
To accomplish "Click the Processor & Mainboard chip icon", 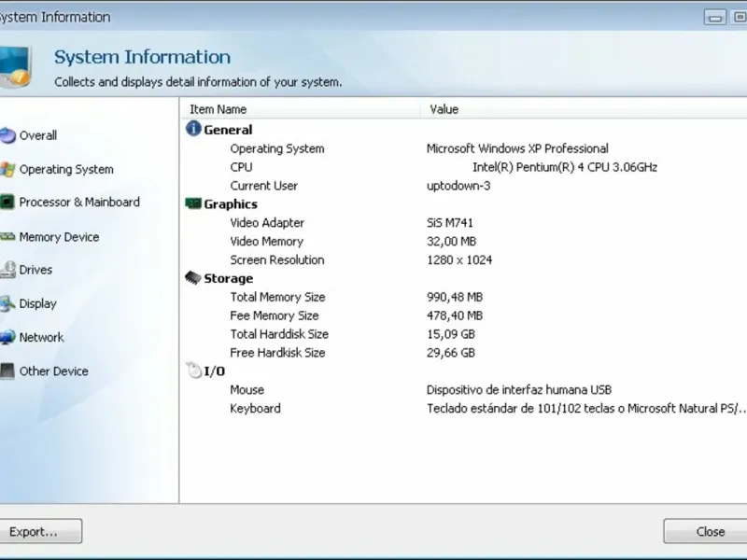I will click(x=7, y=203).
